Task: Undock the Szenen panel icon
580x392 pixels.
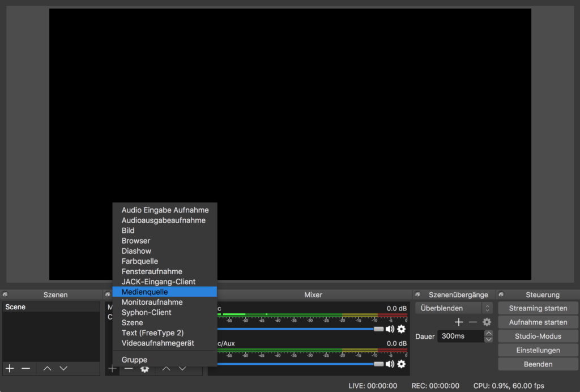Action: [5, 295]
